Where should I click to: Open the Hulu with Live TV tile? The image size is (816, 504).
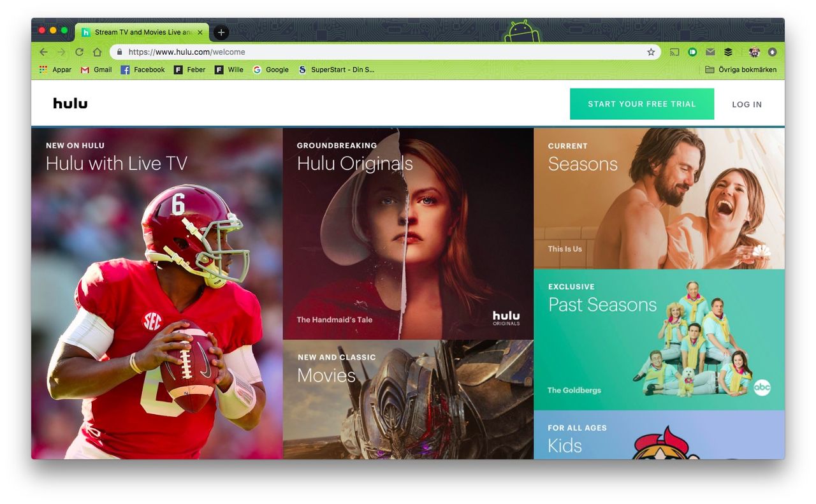(x=157, y=293)
